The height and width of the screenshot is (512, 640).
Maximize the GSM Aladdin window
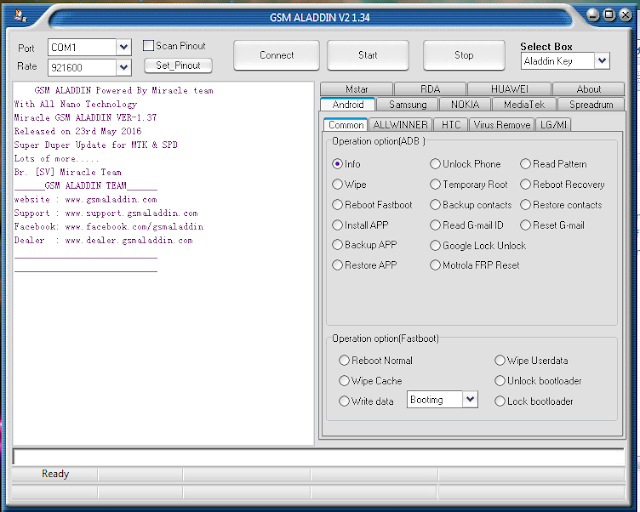tap(609, 15)
